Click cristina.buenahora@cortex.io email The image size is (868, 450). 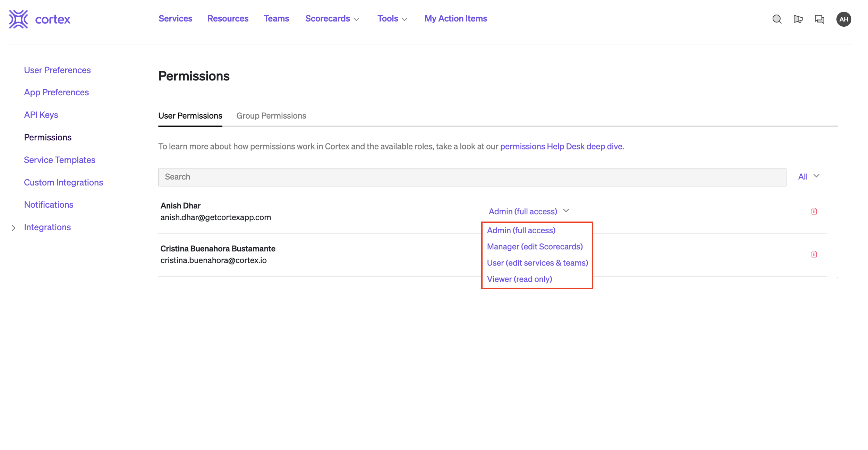(x=213, y=260)
